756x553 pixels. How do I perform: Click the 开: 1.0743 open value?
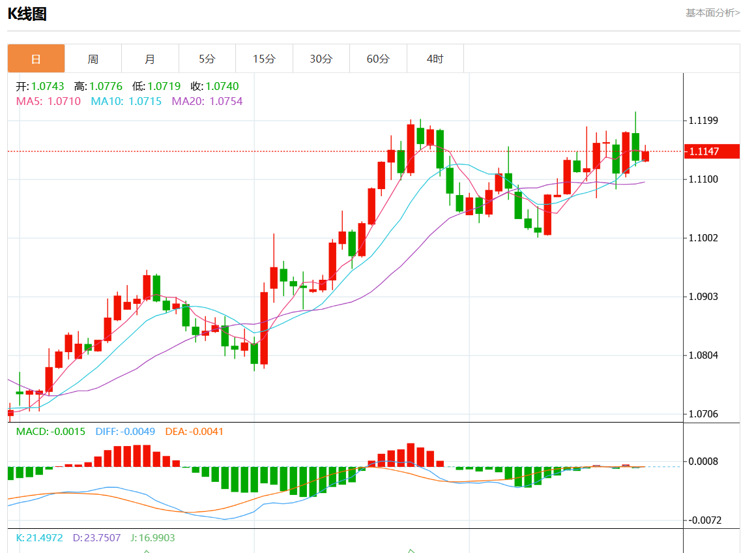click(x=40, y=86)
